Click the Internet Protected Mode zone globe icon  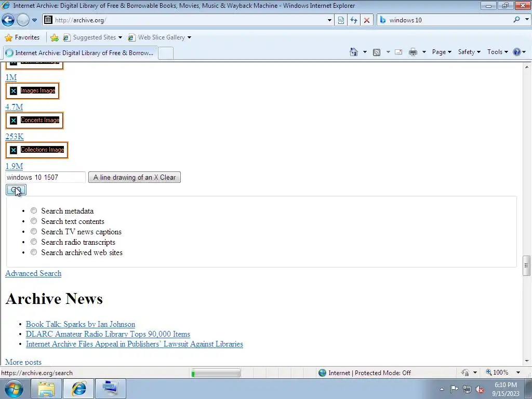(322, 373)
